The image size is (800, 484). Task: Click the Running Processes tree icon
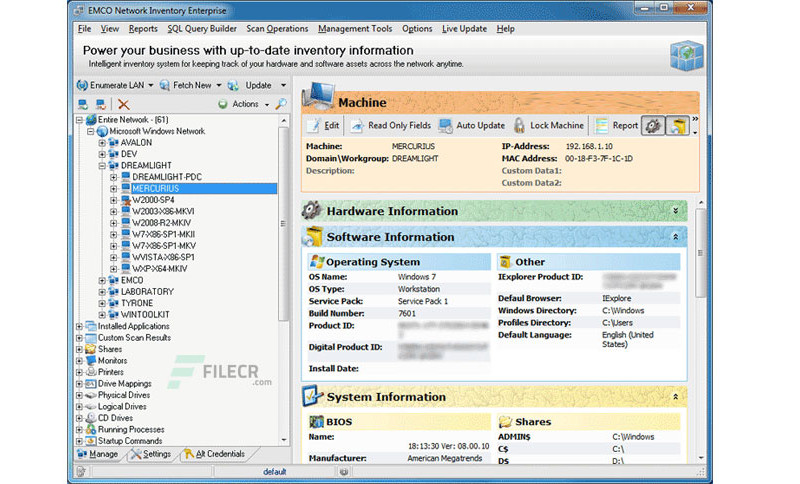point(91,429)
